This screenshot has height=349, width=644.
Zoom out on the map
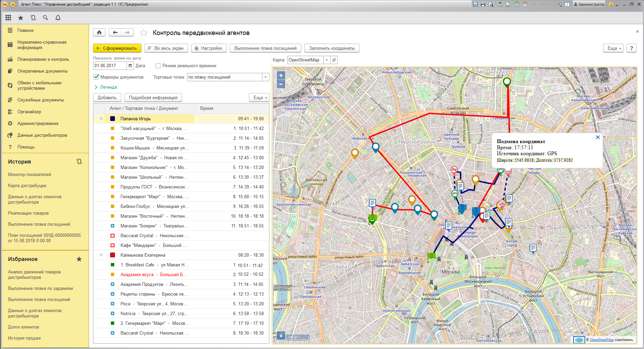tap(281, 84)
